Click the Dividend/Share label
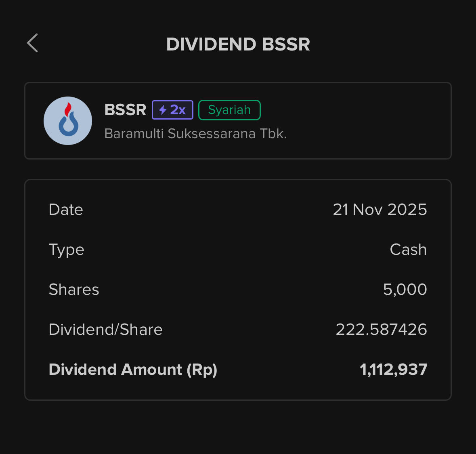This screenshot has width=476, height=454. tap(105, 330)
